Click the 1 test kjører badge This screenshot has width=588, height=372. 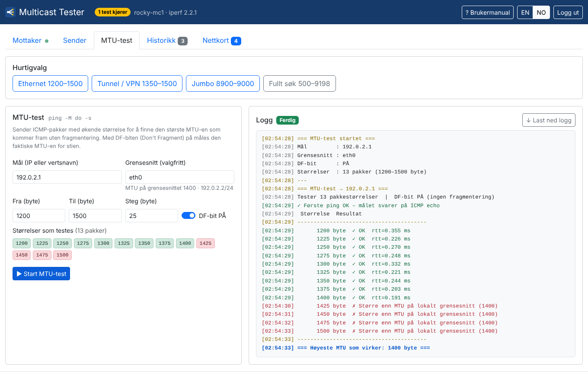point(112,12)
